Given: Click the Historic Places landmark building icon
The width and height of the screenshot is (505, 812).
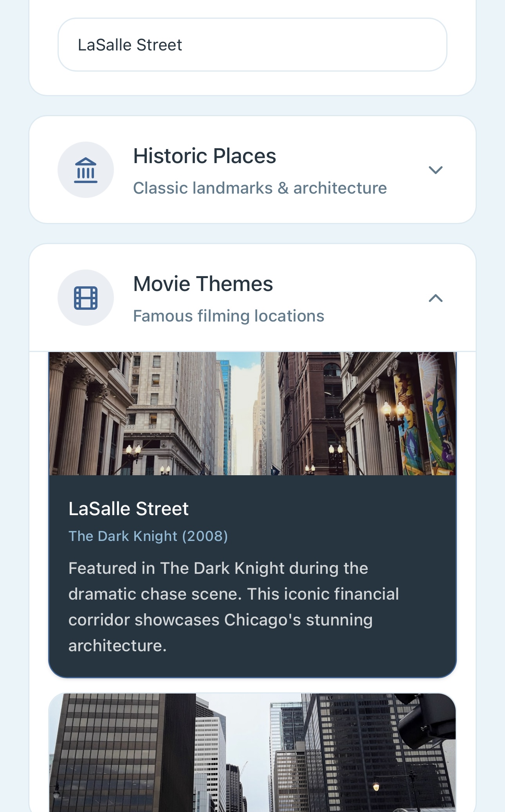Looking at the screenshot, I should 86,170.
